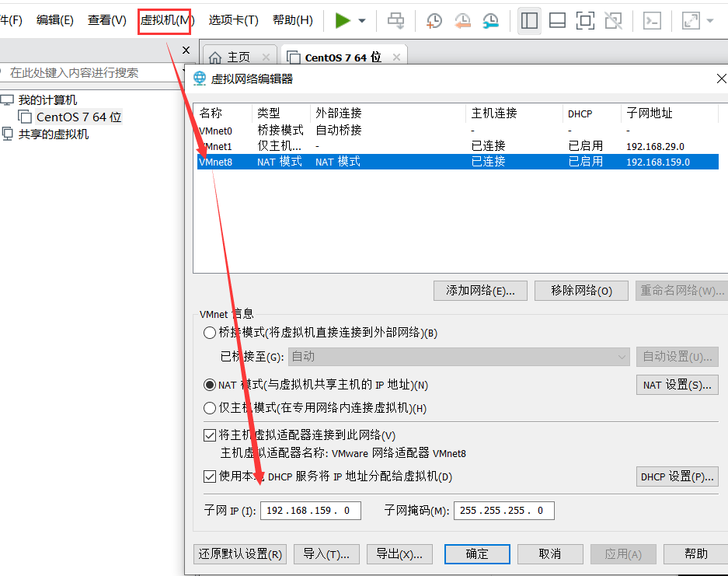Select the VMnet8 NAT network row
The width and height of the screenshot is (728, 576).
tap(458, 162)
